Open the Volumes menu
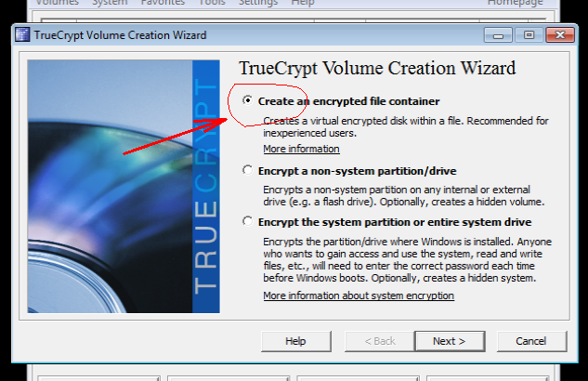 57,3
